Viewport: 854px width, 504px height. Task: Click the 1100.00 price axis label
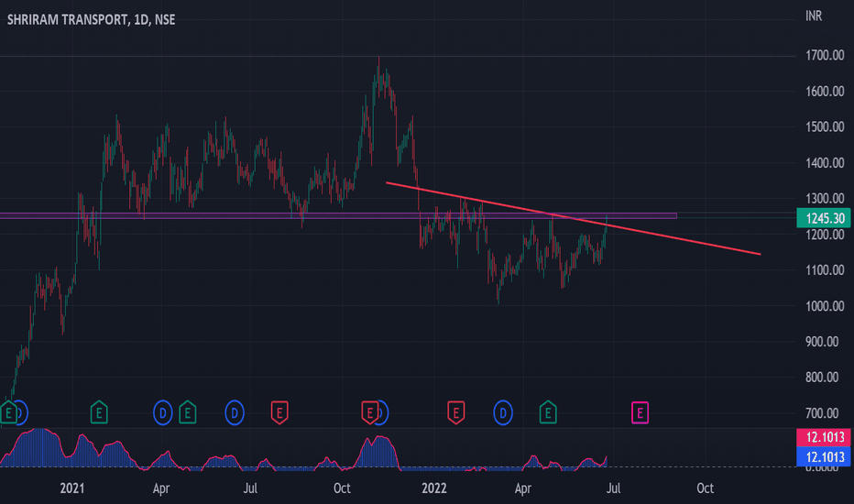click(x=825, y=269)
